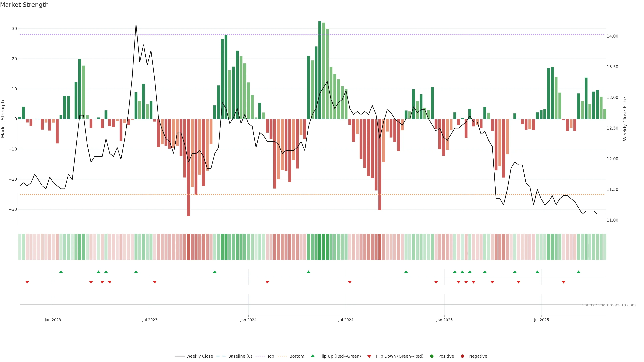
Task: Click the Jul 2024 x-axis label
Action: [x=346, y=320]
